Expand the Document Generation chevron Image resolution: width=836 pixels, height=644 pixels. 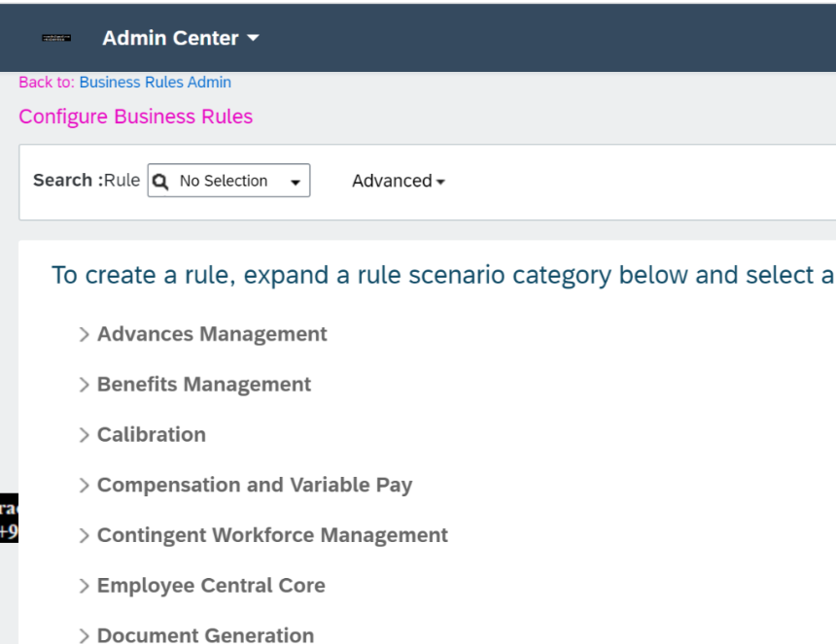click(x=84, y=635)
